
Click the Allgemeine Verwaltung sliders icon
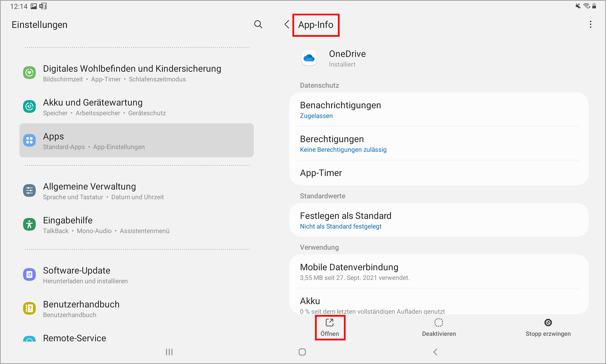tap(29, 191)
